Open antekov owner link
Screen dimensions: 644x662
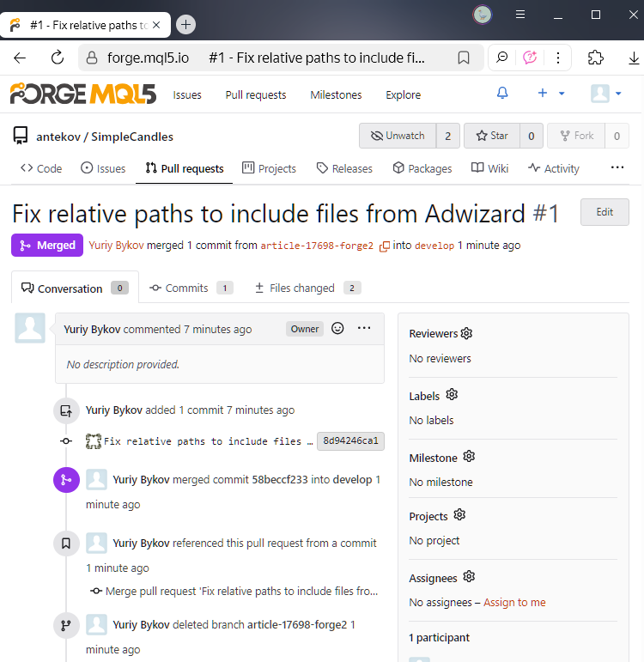coord(58,137)
